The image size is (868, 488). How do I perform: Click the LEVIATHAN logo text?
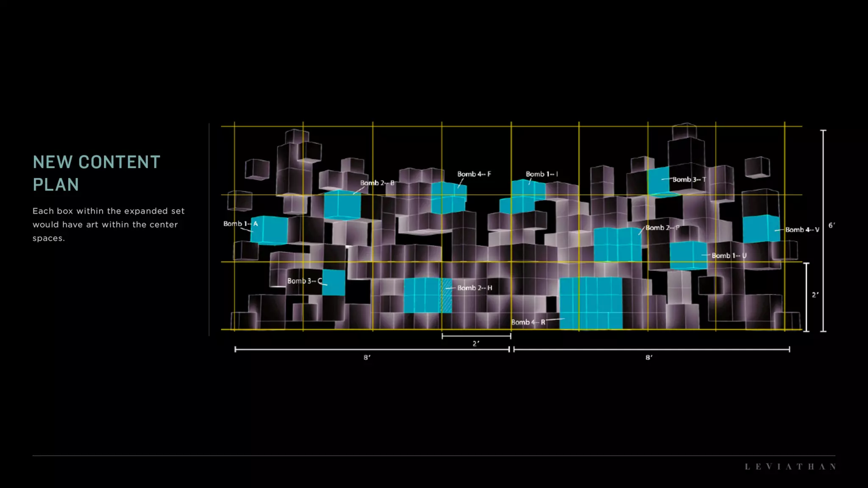(790, 467)
